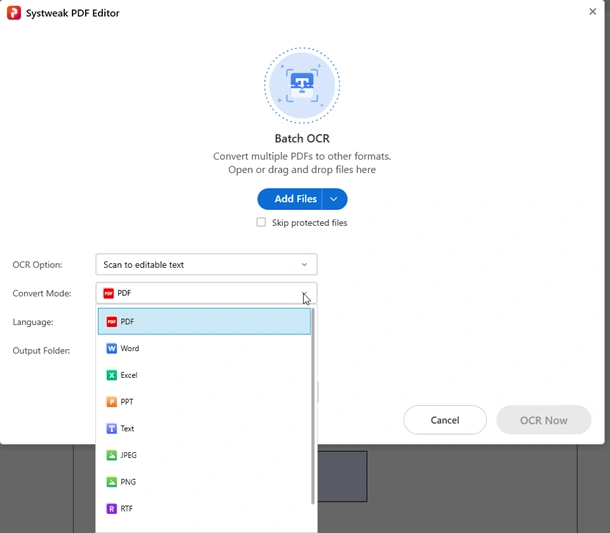Select JPEG in the format list
Image resolution: width=610 pixels, height=533 pixels.
(x=204, y=455)
